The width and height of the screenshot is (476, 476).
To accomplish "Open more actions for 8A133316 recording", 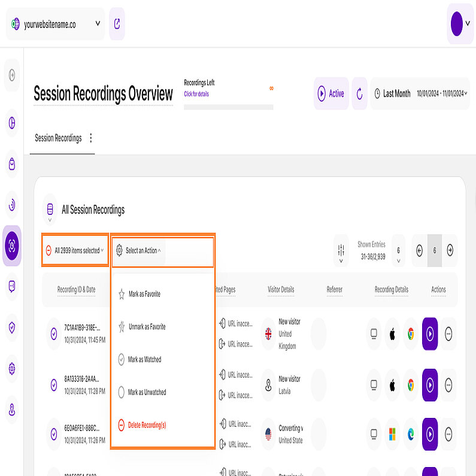I will click(x=448, y=384).
